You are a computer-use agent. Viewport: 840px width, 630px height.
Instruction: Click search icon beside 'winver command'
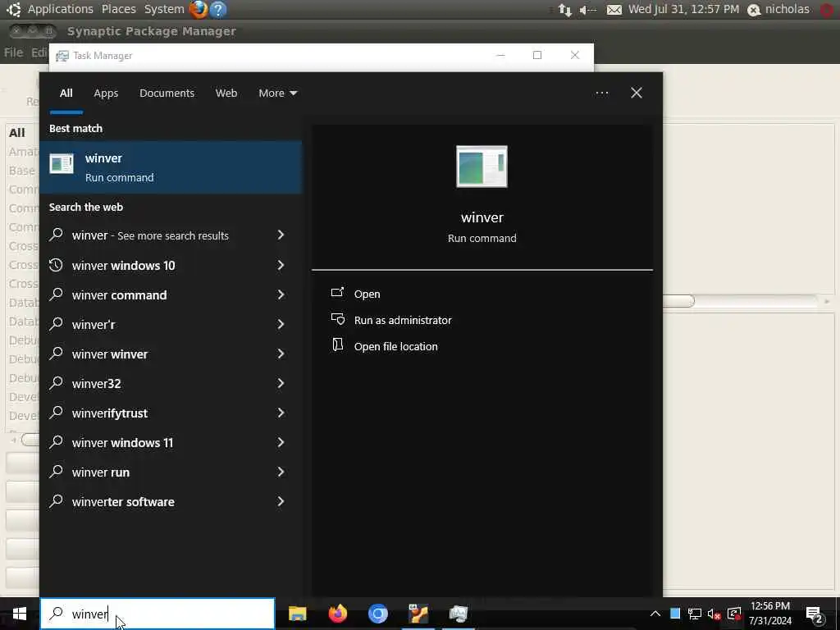click(x=57, y=294)
